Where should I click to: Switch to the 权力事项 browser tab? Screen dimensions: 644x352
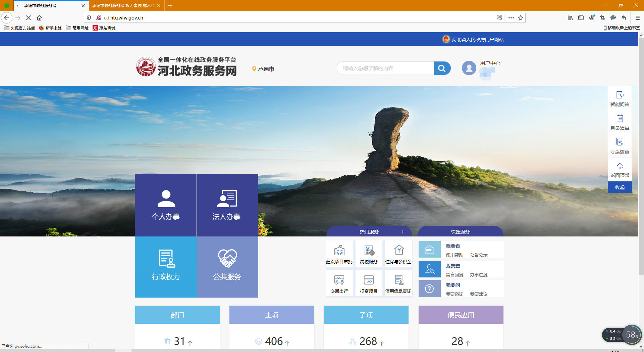tap(123, 5)
